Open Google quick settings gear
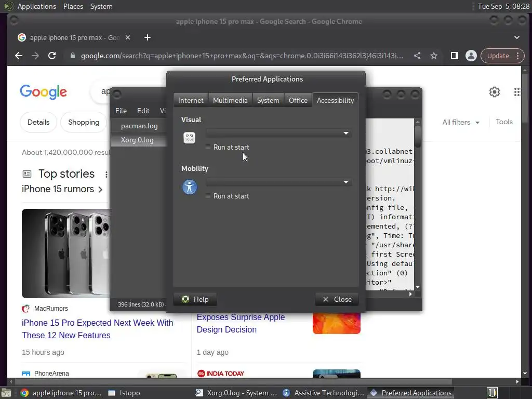 (x=495, y=92)
